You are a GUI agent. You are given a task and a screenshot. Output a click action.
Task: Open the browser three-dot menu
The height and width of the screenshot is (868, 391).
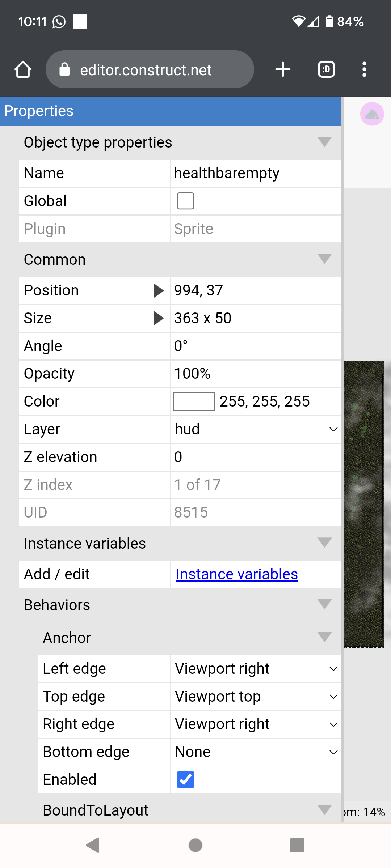(364, 69)
